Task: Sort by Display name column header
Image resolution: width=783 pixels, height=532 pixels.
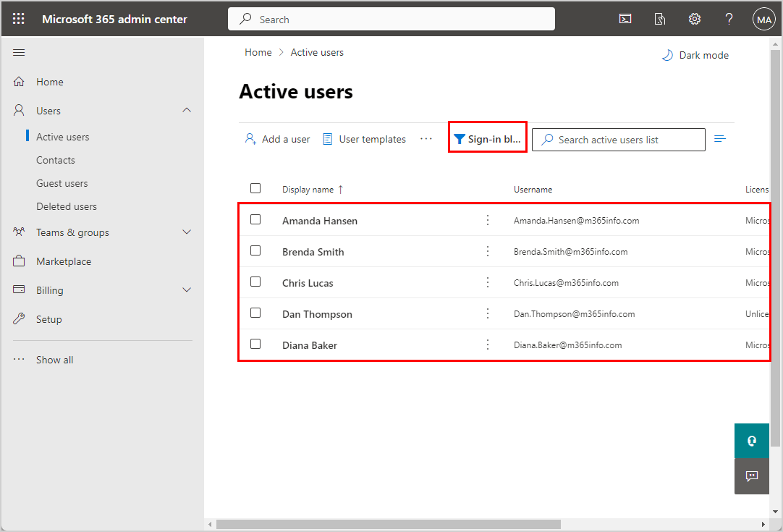Action: pos(313,190)
